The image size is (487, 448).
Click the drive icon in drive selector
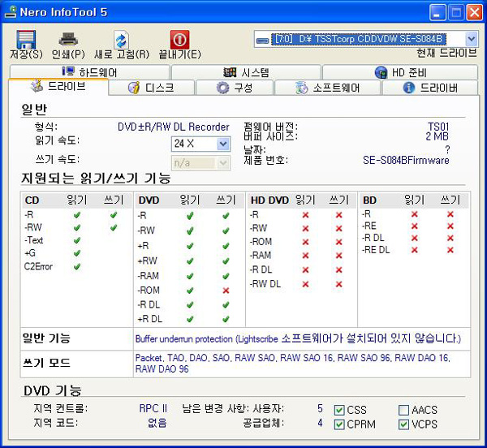(263, 41)
